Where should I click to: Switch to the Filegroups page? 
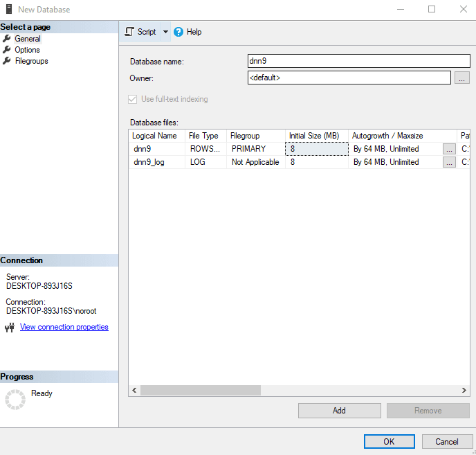coord(31,61)
